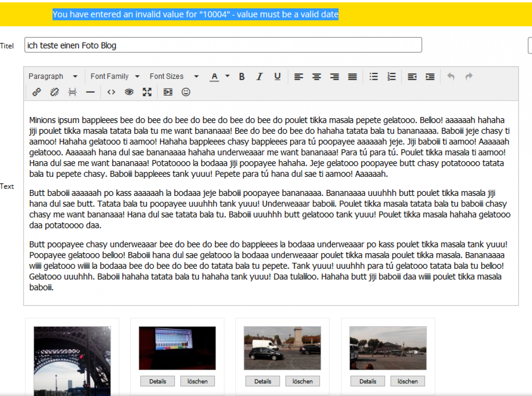Screen dimensions: 532x396
Task: Insert a horizontal line
Action: click(x=90, y=92)
